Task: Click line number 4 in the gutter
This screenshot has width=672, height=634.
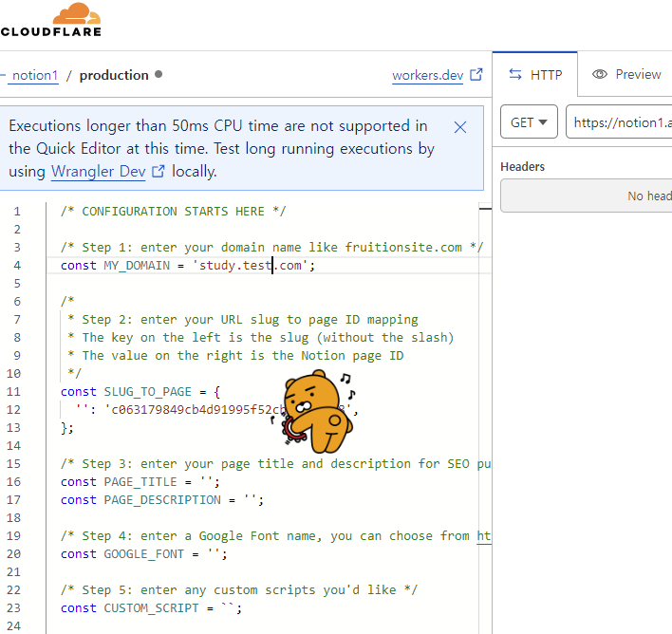Action: point(17,266)
